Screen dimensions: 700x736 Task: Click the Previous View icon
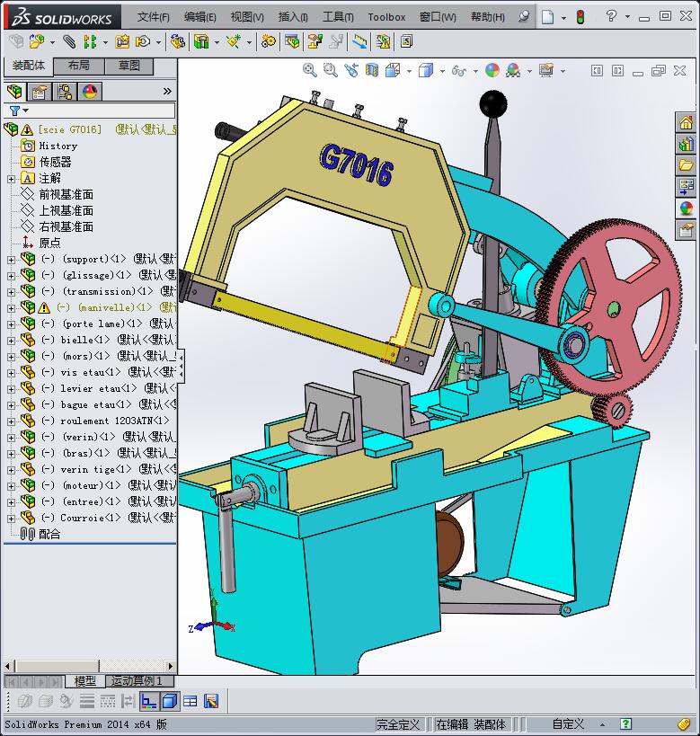(x=351, y=70)
